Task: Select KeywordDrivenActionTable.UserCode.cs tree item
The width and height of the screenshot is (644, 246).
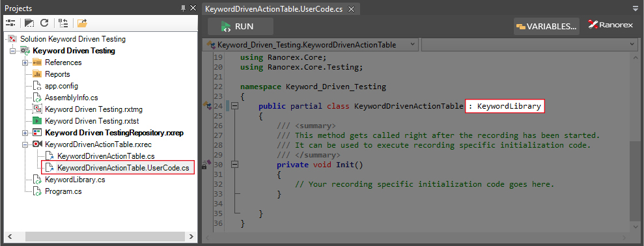Action: (x=123, y=167)
